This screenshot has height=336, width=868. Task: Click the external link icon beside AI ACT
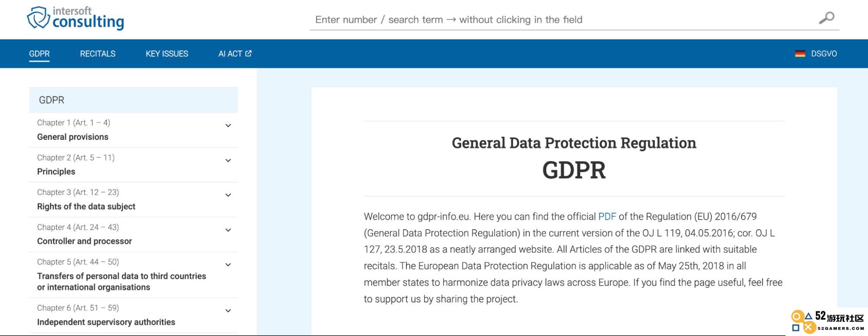pos(248,53)
